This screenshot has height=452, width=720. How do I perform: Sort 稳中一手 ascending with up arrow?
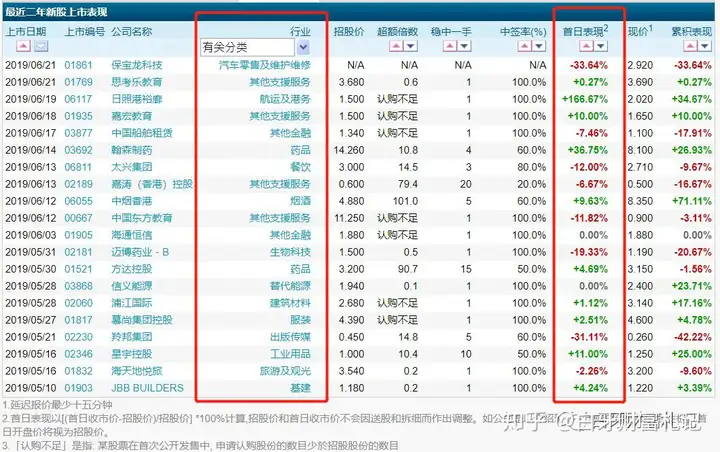pos(450,46)
